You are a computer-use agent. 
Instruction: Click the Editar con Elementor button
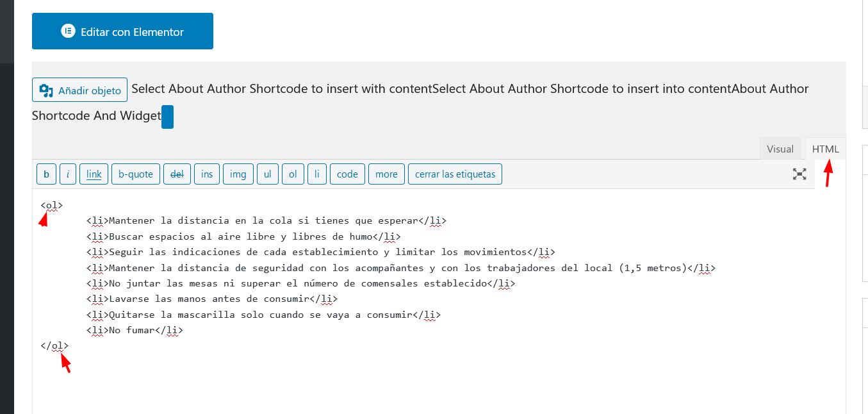(122, 31)
